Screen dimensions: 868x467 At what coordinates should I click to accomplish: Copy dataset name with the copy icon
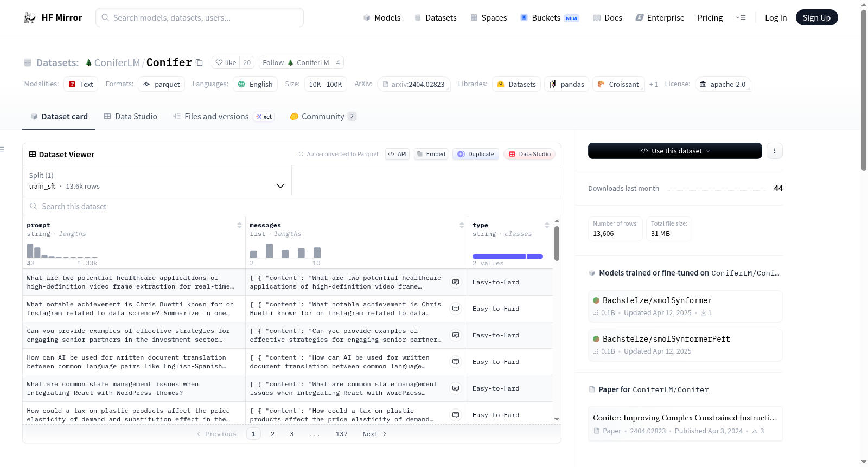point(199,63)
